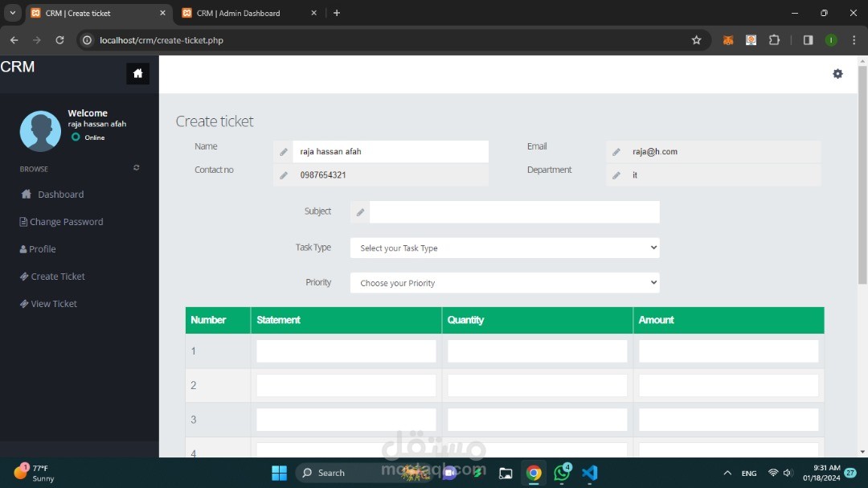The width and height of the screenshot is (868, 488).
Task: Open WhatsApp from the taskbar
Action: [561, 473]
